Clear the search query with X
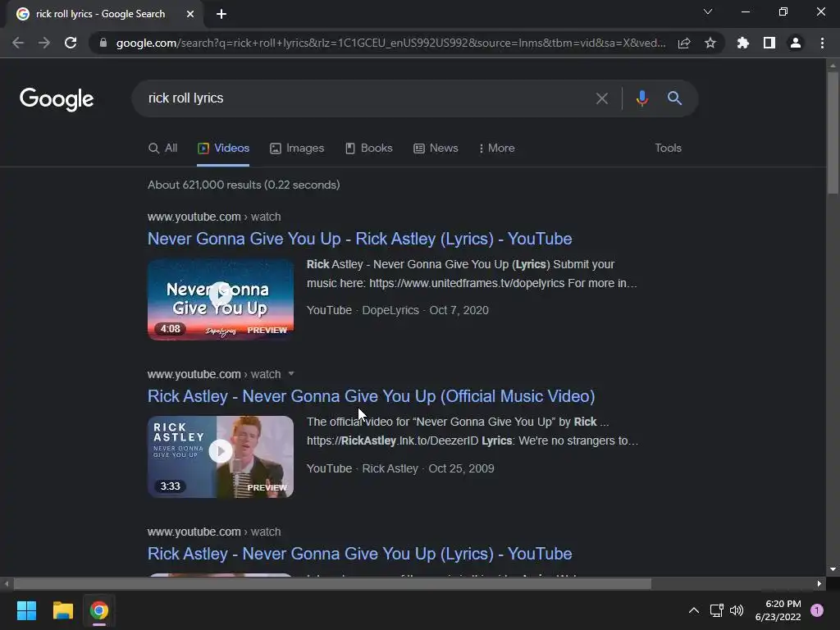 (601, 98)
